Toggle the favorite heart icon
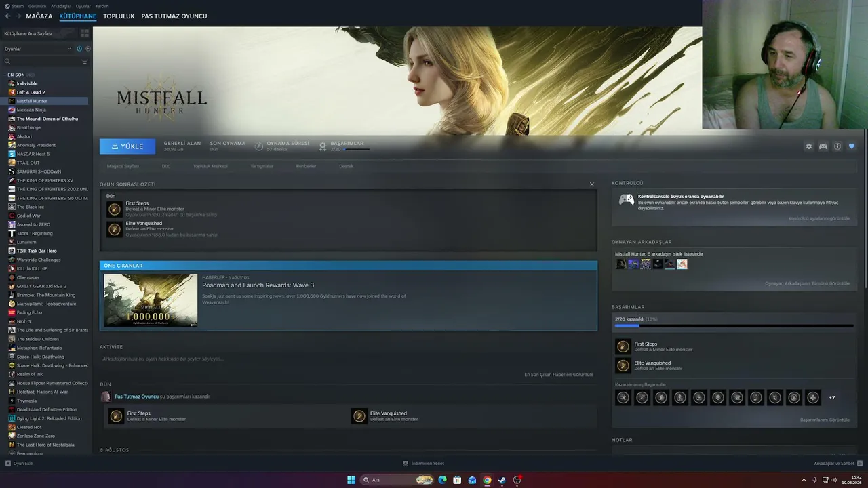Viewport: 868px width, 488px height. click(x=852, y=146)
